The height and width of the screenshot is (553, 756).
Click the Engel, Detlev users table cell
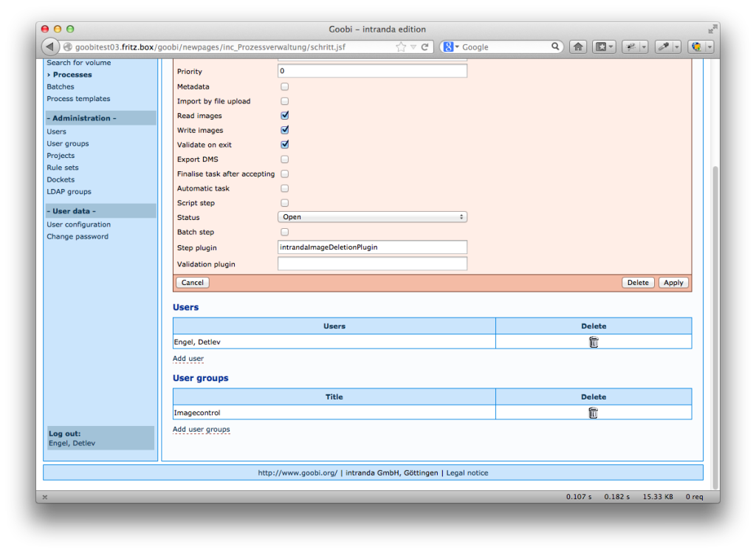tap(334, 342)
